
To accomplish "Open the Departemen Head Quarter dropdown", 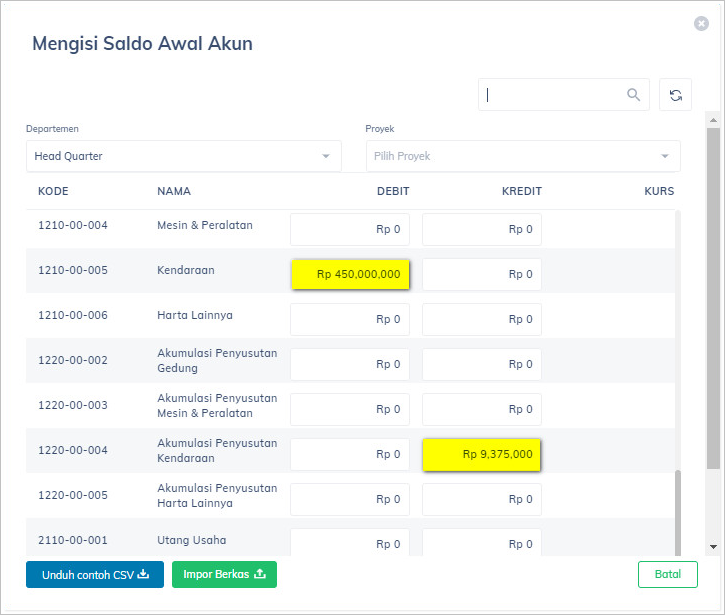I will point(183,156).
